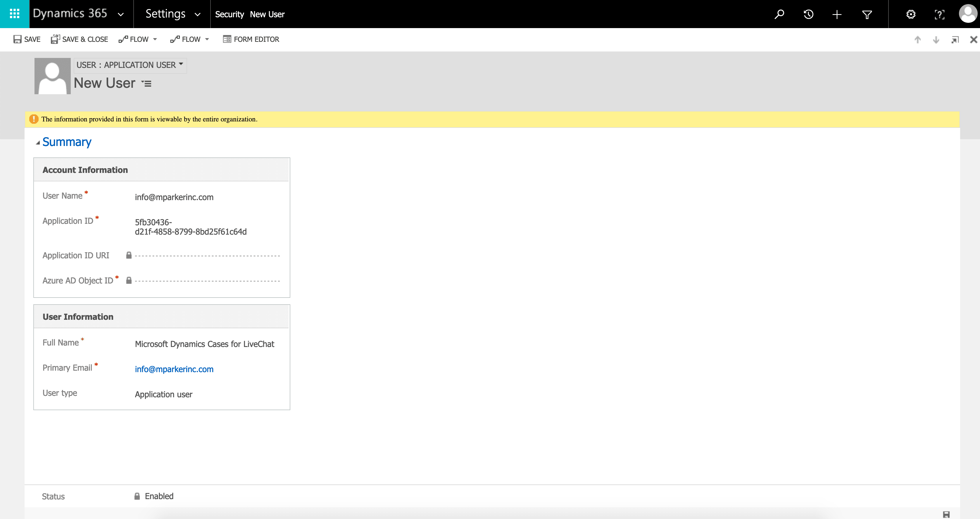980x519 pixels.
Task: Open the app launcher waffle icon
Action: [14, 14]
